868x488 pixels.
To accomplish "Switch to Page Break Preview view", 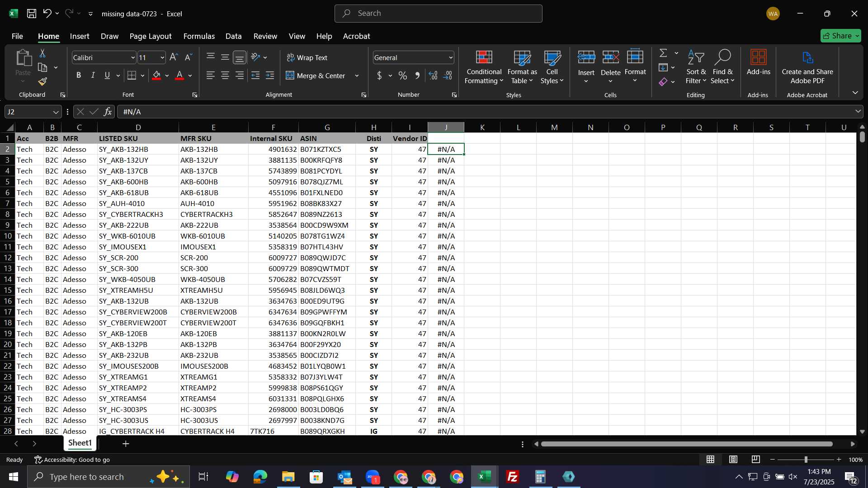I will 755,460.
